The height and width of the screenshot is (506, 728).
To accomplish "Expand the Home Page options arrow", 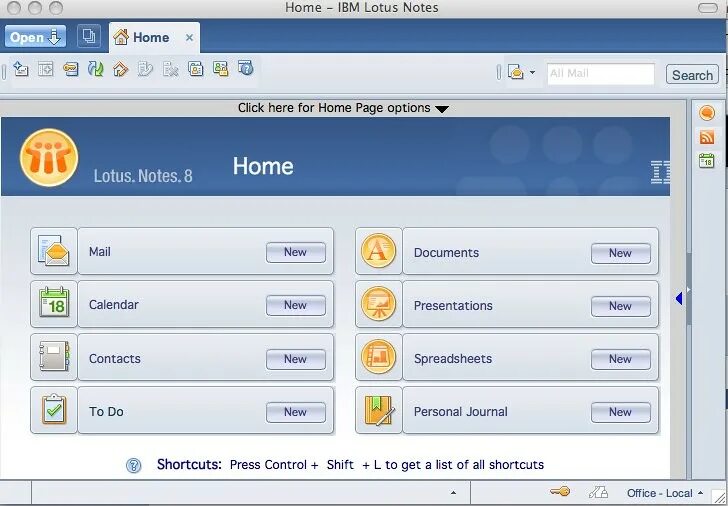I will click(x=442, y=109).
